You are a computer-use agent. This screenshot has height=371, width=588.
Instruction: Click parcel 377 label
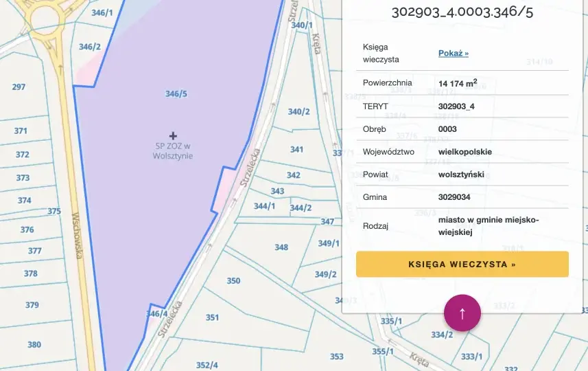pyautogui.click(x=35, y=251)
